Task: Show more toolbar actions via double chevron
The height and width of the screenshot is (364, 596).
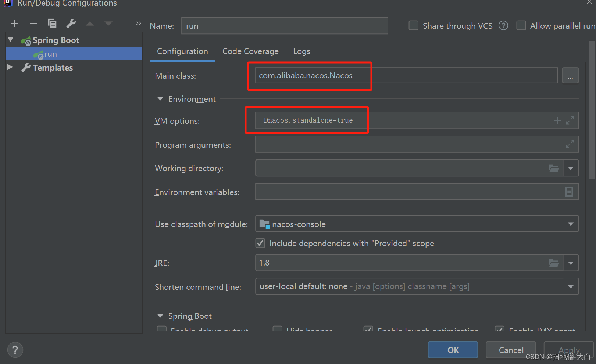Action: coord(139,23)
